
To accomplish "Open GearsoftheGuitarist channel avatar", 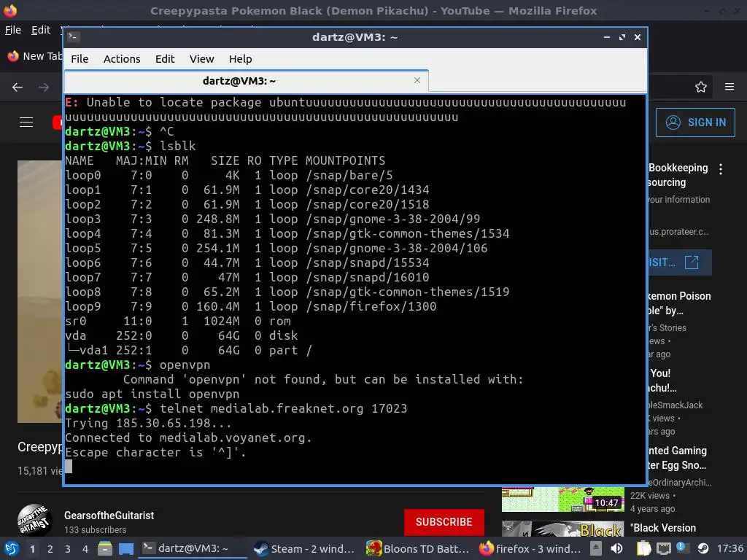I will pyautogui.click(x=35, y=520).
